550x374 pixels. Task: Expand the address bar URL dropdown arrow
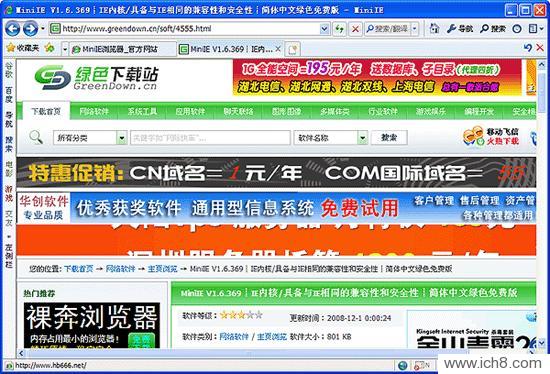point(325,29)
